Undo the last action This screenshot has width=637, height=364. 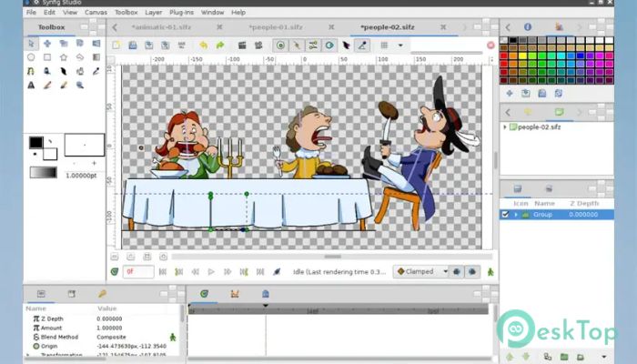[204, 45]
